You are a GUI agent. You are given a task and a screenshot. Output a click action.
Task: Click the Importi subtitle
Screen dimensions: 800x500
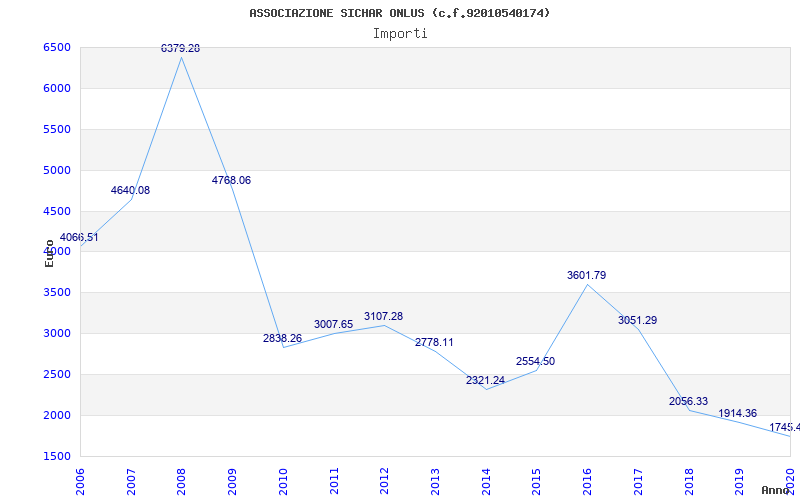pos(400,34)
